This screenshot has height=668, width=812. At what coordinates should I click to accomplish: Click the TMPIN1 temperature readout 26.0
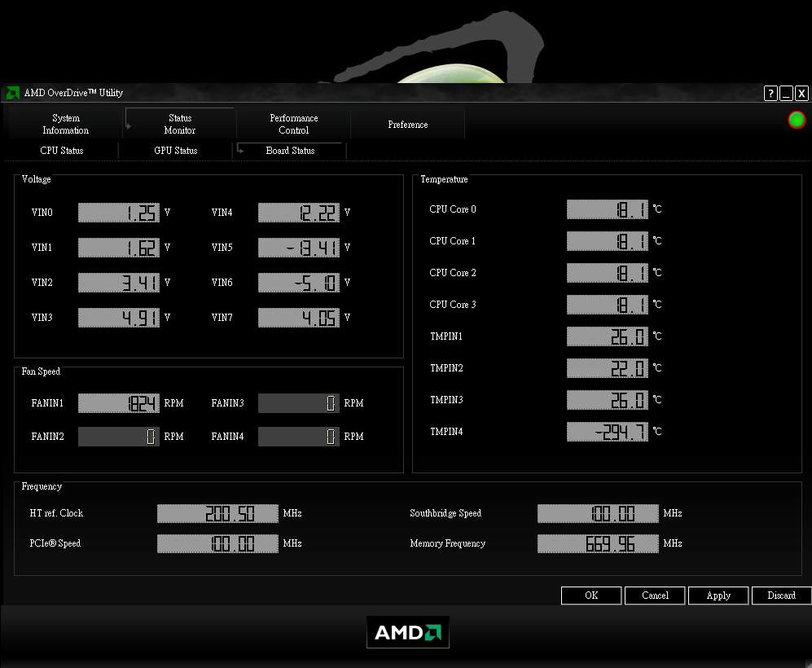(608, 336)
